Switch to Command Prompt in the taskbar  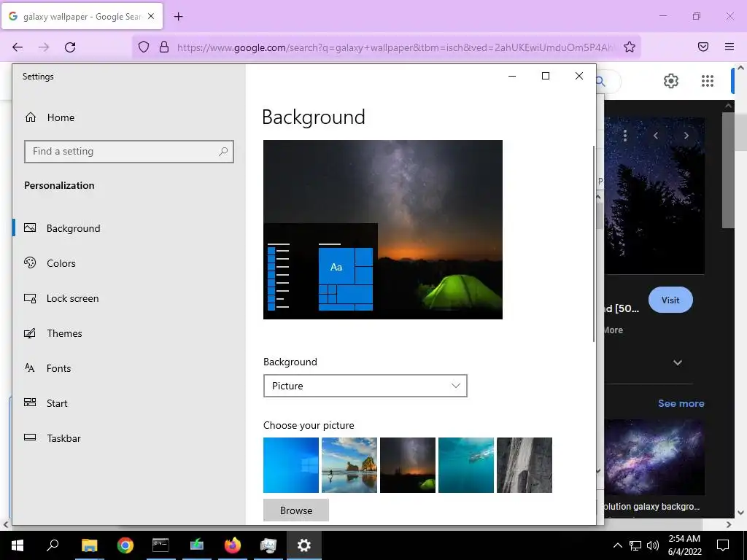click(160, 545)
